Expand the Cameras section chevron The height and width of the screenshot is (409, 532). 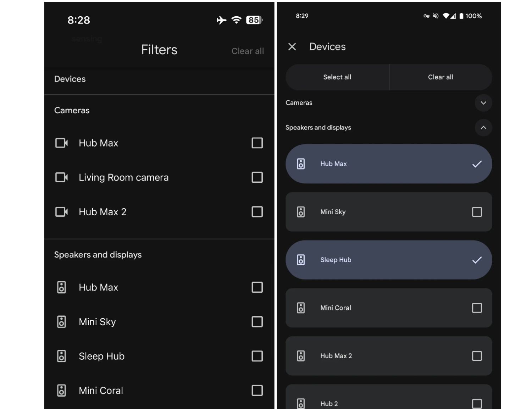(x=483, y=103)
